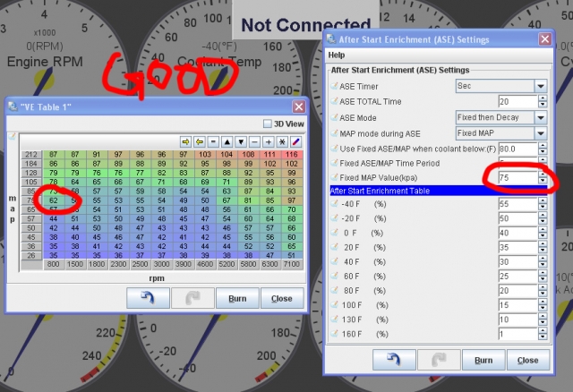This screenshot has height=392, width=573.
Task: Click the ASE Settings title bar icon
Action: point(331,38)
